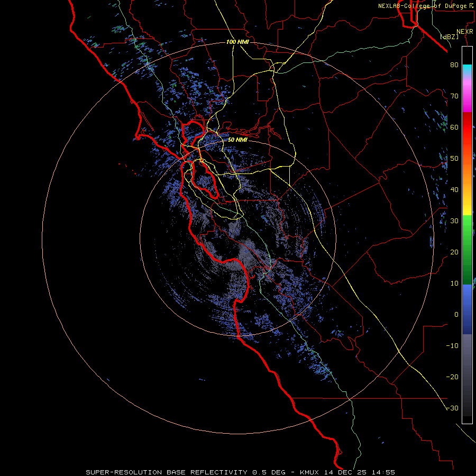The width and height of the screenshot is (476, 476).
Task: Click the "100 NMI" range ring label
Action: click(237, 42)
